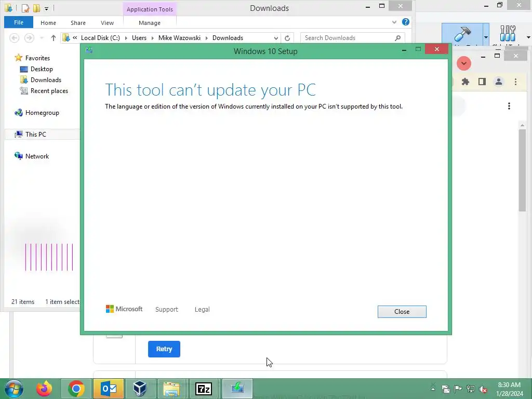Switch to File Explorer taskbar button
The height and width of the screenshot is (399, 532).
point(172,389)
